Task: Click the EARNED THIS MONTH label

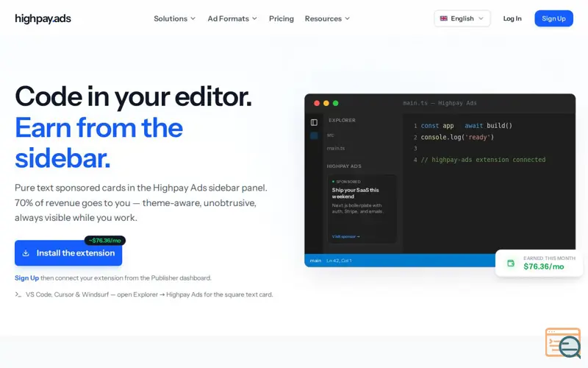Action: point(549,258)
